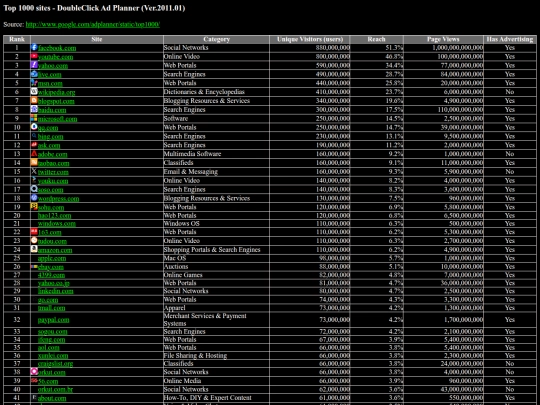This screenshot has width=540, height=405.
Task: Select the Windows OS category cell
Action: 216,224
